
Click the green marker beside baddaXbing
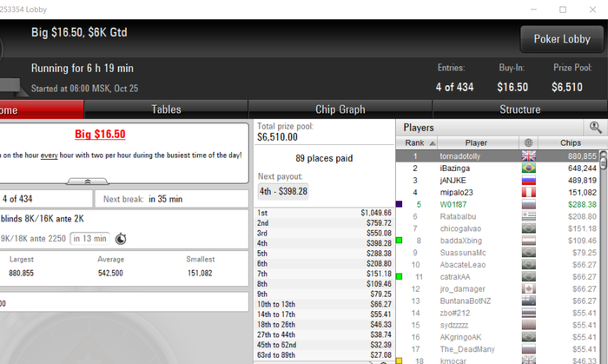tap(399, 241)
